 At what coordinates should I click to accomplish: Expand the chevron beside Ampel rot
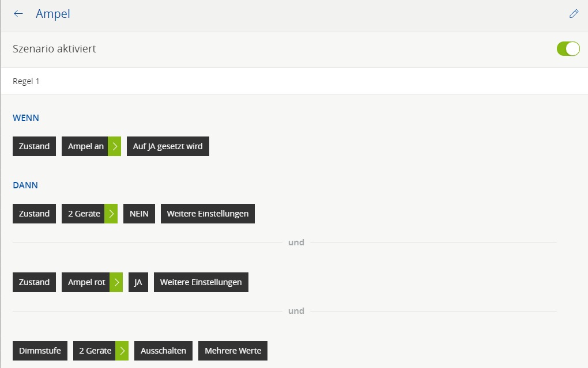click(x=116, y=282)
